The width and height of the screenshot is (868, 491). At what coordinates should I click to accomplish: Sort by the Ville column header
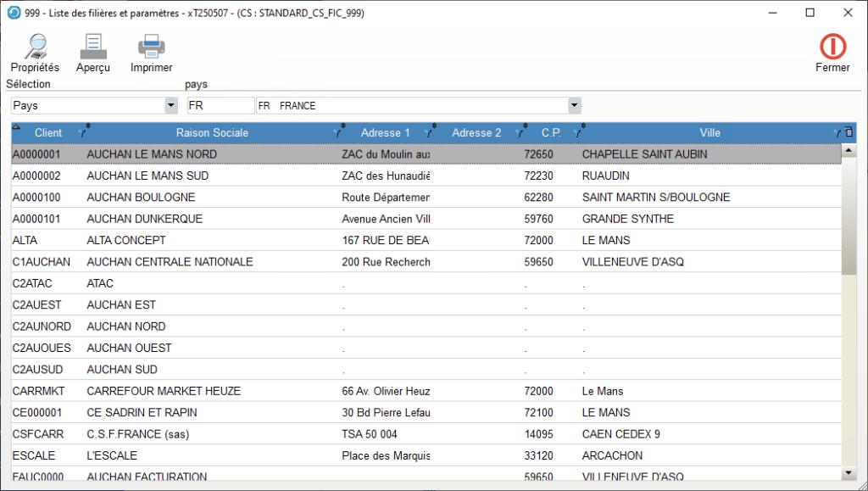[709, 133]
